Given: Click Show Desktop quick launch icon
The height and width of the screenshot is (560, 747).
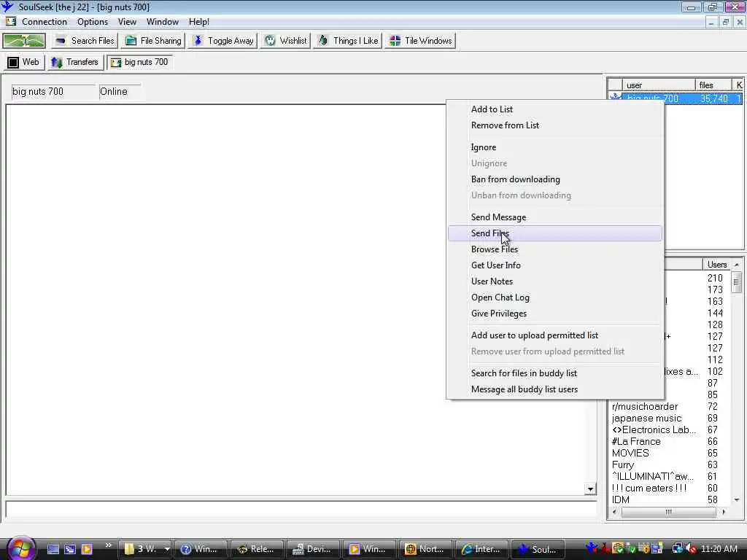Looking at the screenshot, I should pos(53,549).
